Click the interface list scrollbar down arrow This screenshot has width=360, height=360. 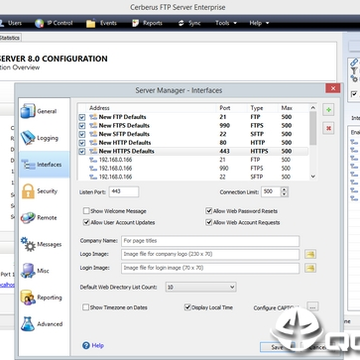coord(313,177)
